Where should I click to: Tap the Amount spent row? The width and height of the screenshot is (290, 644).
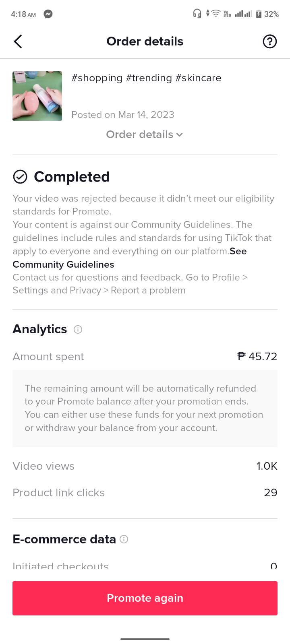tap(145, 357)
